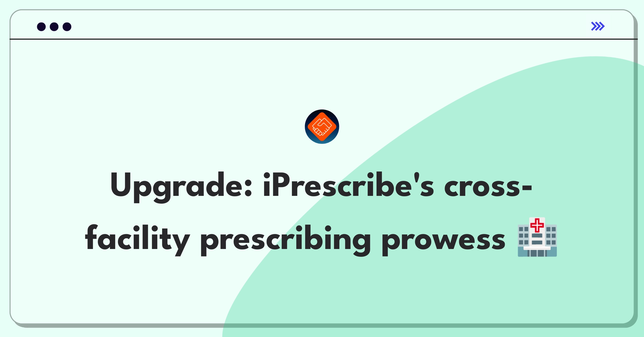644x337 pixels.
Task: Click the handshake partnership icon
Action: [x=323, y=131]
